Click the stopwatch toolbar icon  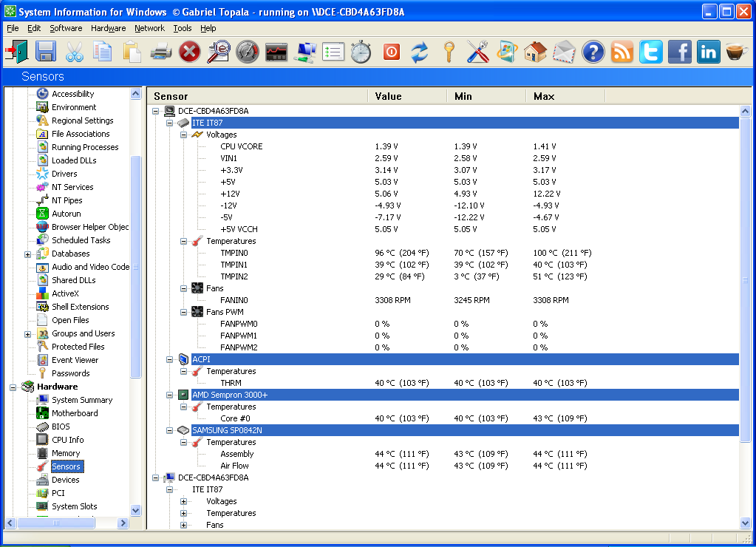[361, 52]
